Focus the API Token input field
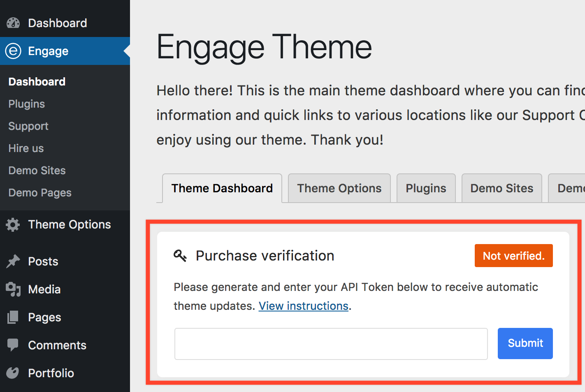The image size is (585, 392). click(x=331, y=344)
